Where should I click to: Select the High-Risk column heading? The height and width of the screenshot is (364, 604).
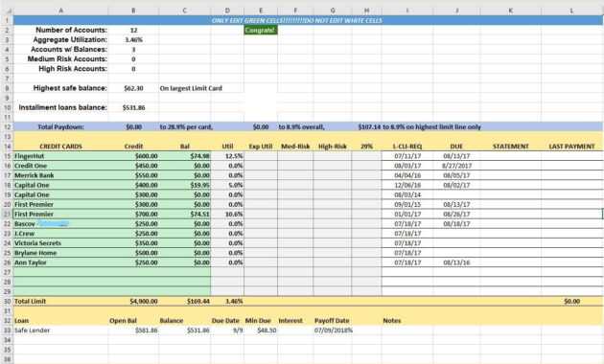click(333, 147)
